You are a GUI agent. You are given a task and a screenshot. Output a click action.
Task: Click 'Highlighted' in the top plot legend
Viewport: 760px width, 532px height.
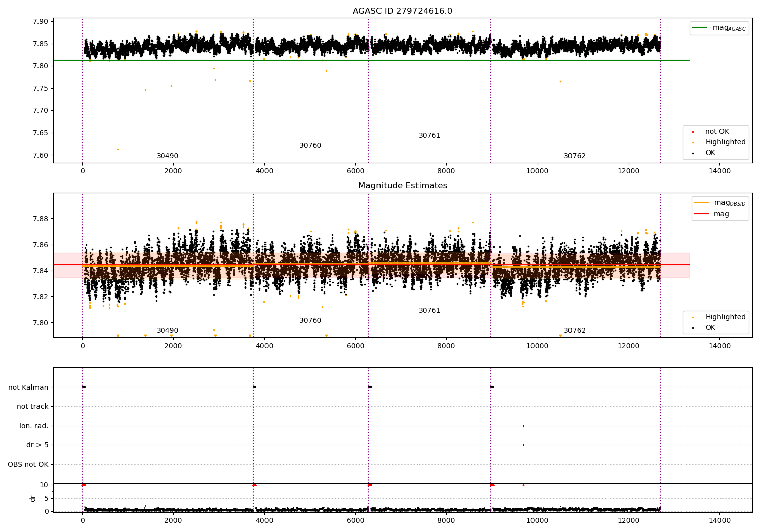coord(725,142)
